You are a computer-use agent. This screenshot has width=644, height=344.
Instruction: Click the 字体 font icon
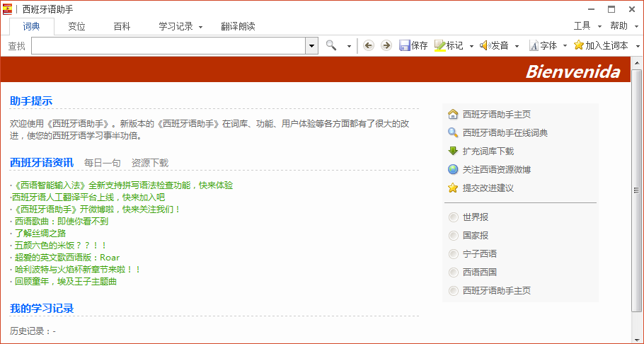click(534, 45)
